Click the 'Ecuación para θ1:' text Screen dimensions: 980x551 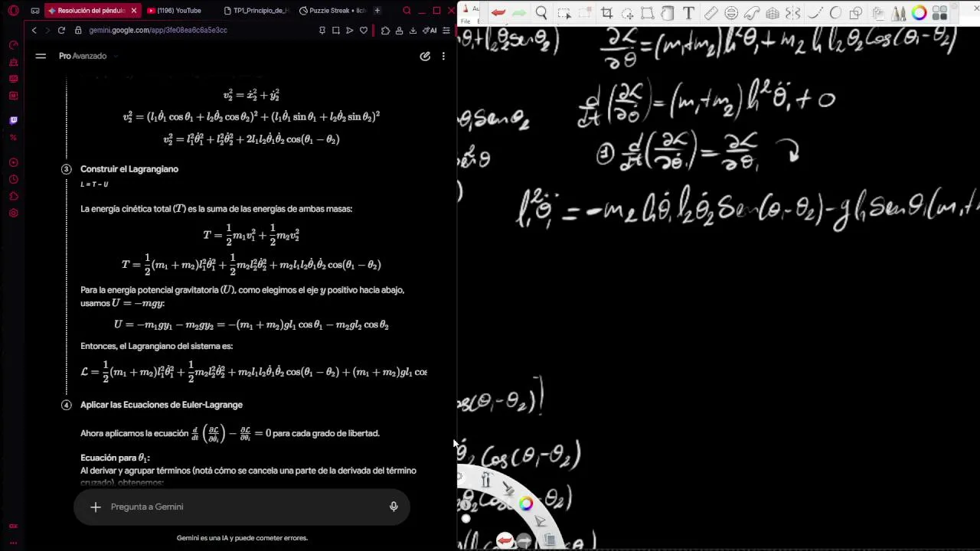115,458
